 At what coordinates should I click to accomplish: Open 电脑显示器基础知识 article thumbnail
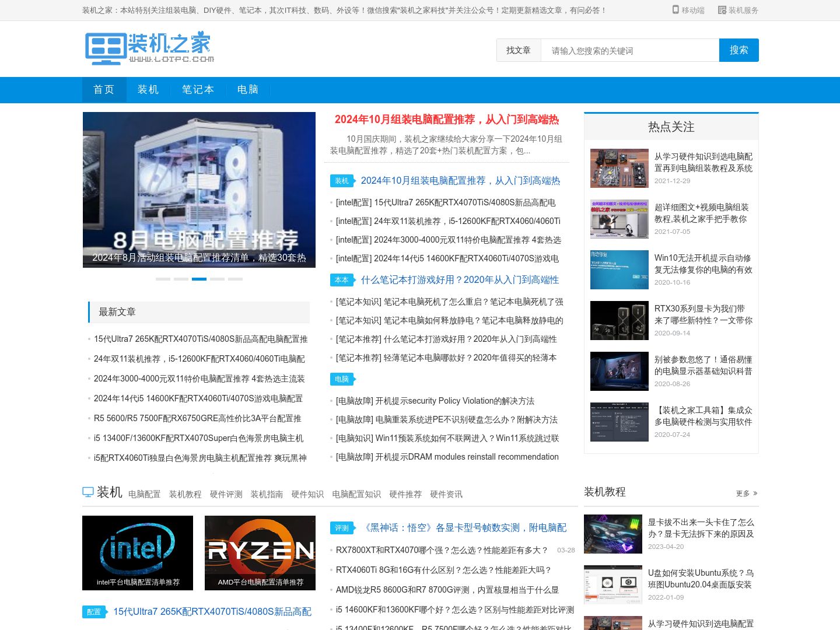619,372
